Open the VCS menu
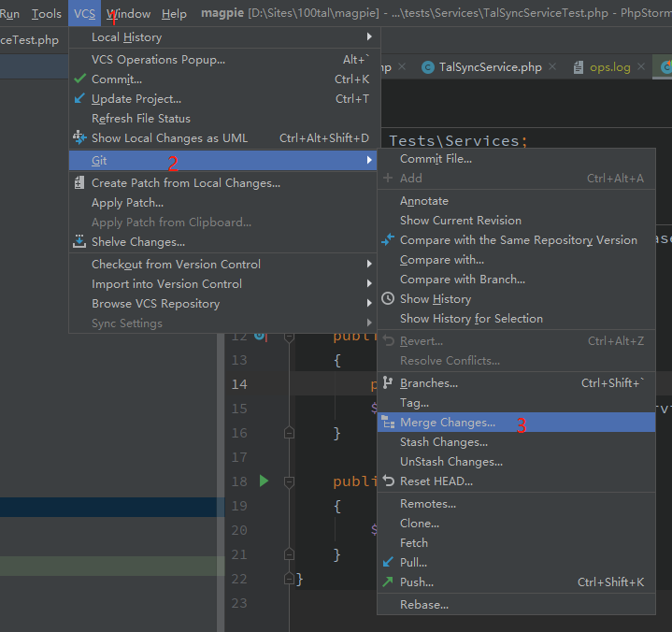This screenshot has width=672, height=632. pyautogui.click(x=84, y=14)
